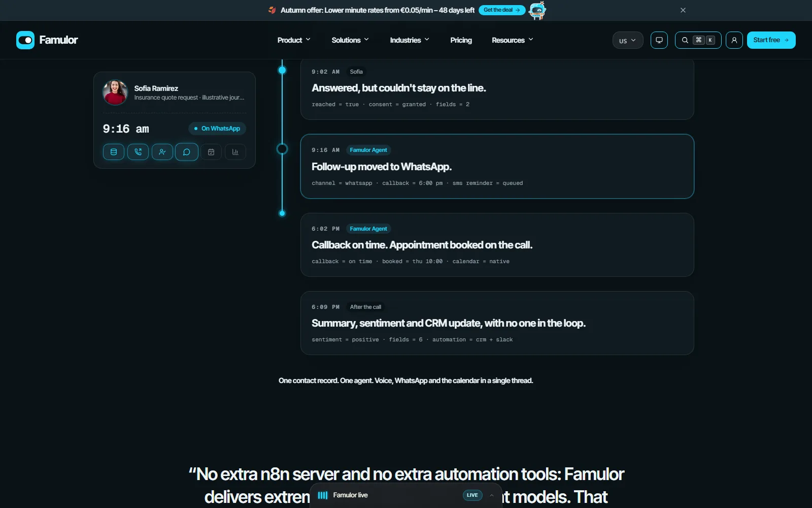
Task: Open the search box with magnifier icon
Action: pyautogui.click(x=698, y=40)
